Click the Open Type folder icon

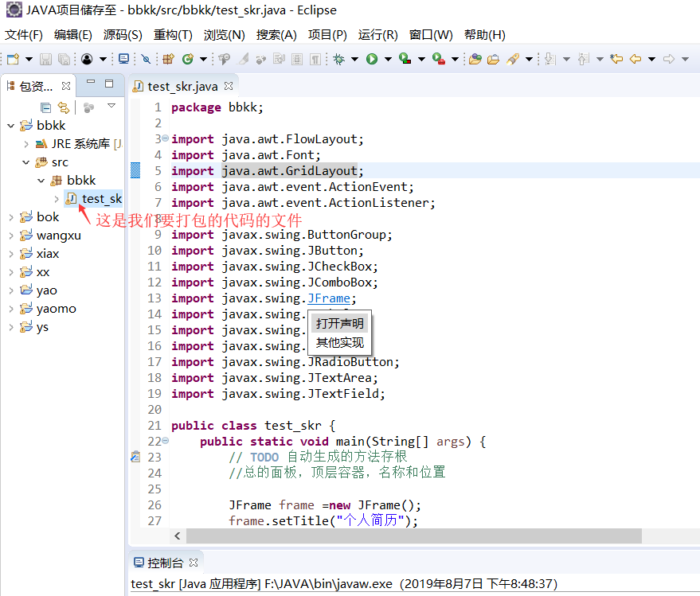click(475, 59)
